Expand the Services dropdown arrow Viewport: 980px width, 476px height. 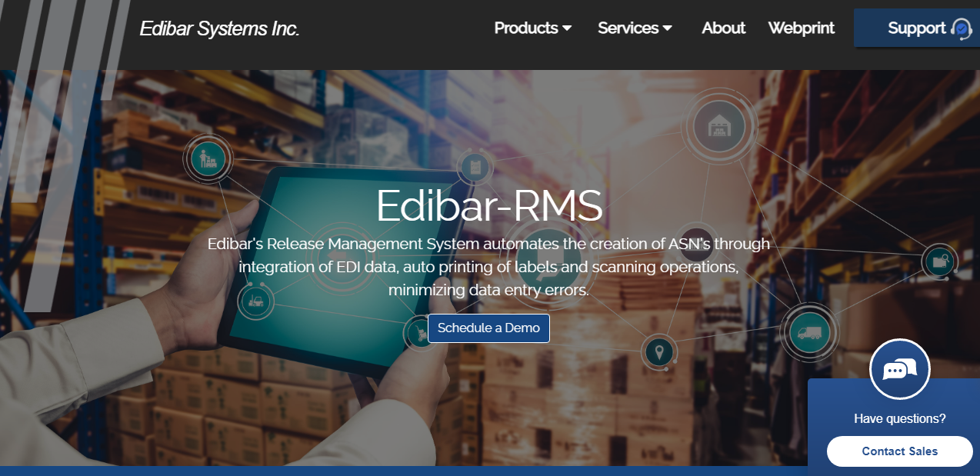pyautogui.click(x=667, y=28)
